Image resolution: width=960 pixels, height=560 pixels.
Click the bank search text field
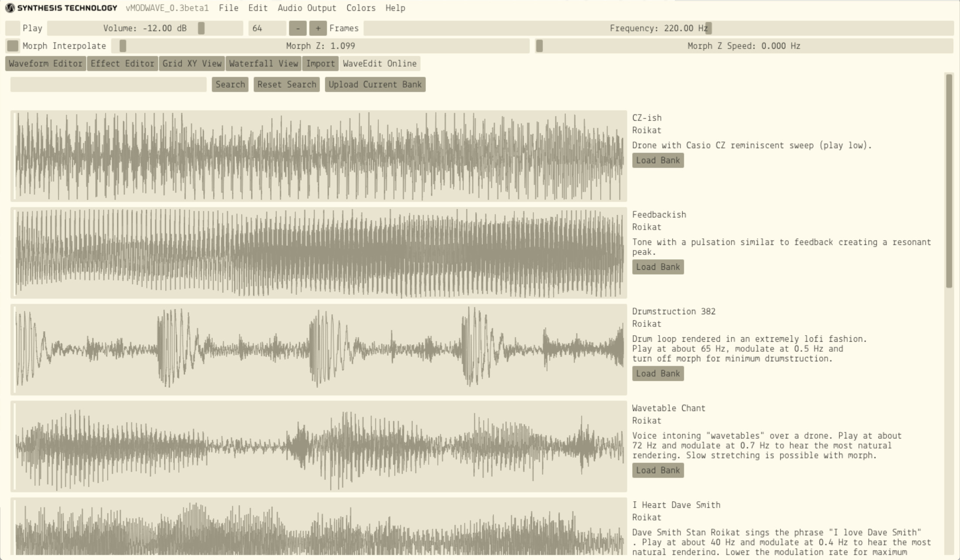coord(109,85)
